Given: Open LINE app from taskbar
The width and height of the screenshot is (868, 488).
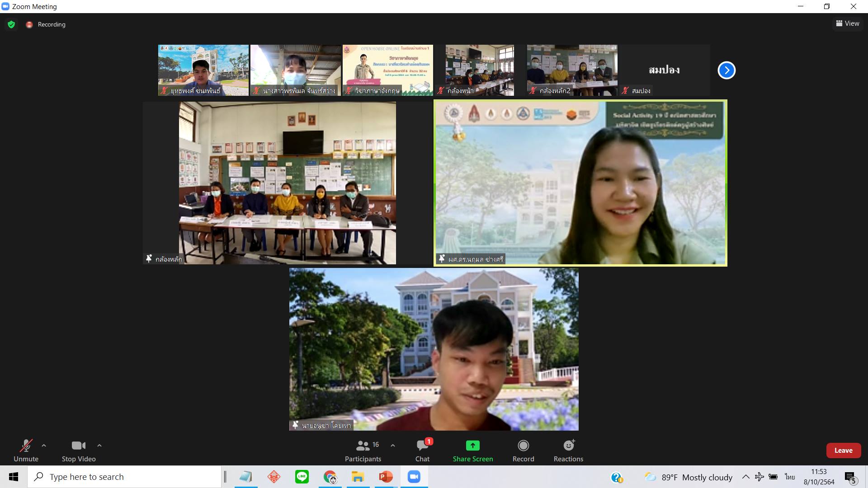Looking at the screenshot, I should (302, 477).
